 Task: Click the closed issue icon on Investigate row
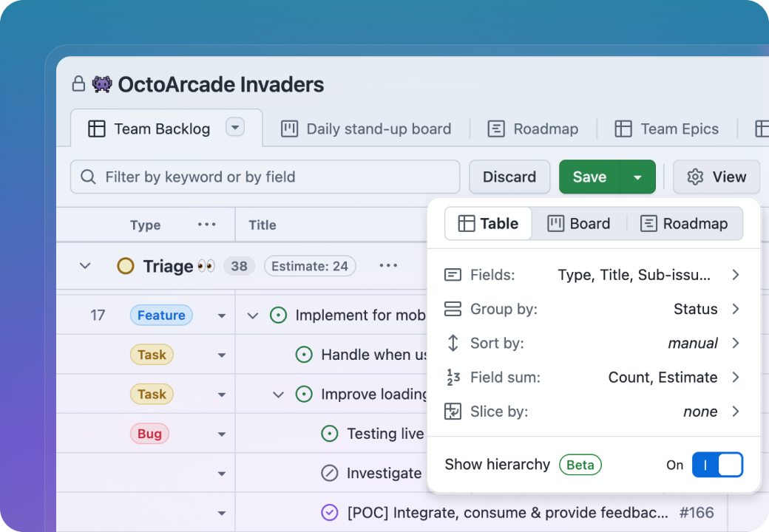point(330,473)
